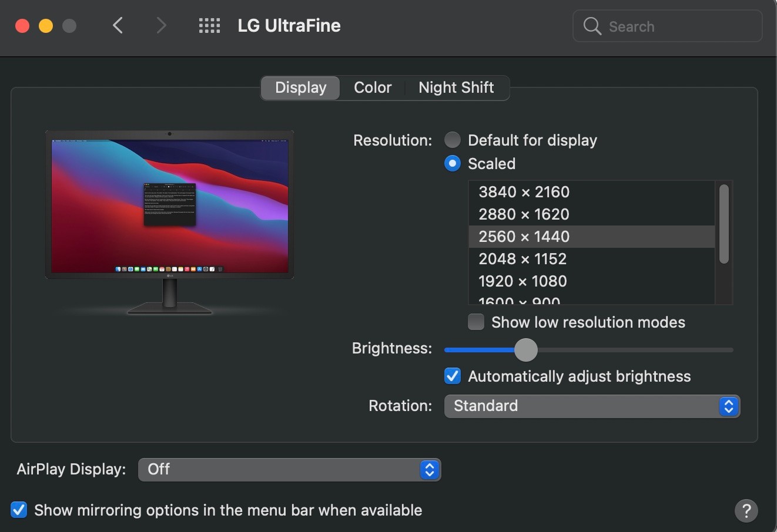Select the Display tab
The height and width of the screenshot is (532, 777).
(300, 87)
